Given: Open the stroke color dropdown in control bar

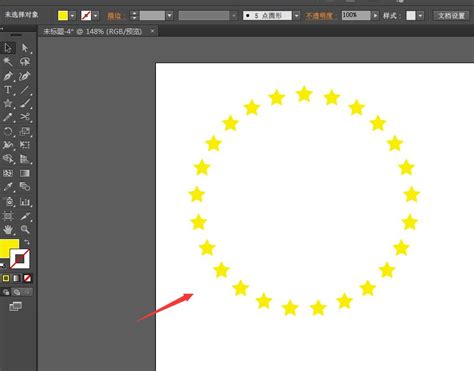Looking at the screenshot, I should [x=96, y=15].
